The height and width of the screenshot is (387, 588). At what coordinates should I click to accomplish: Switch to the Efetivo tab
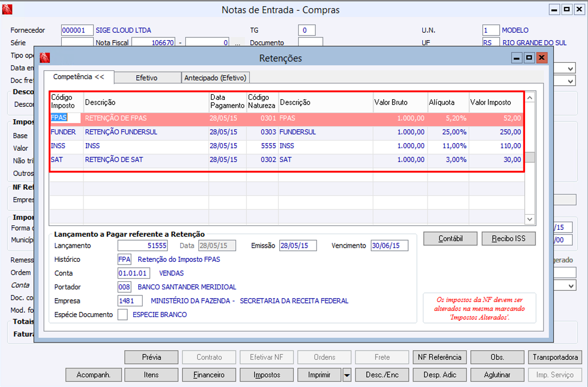pyautogui.click(x=146, y=78)
